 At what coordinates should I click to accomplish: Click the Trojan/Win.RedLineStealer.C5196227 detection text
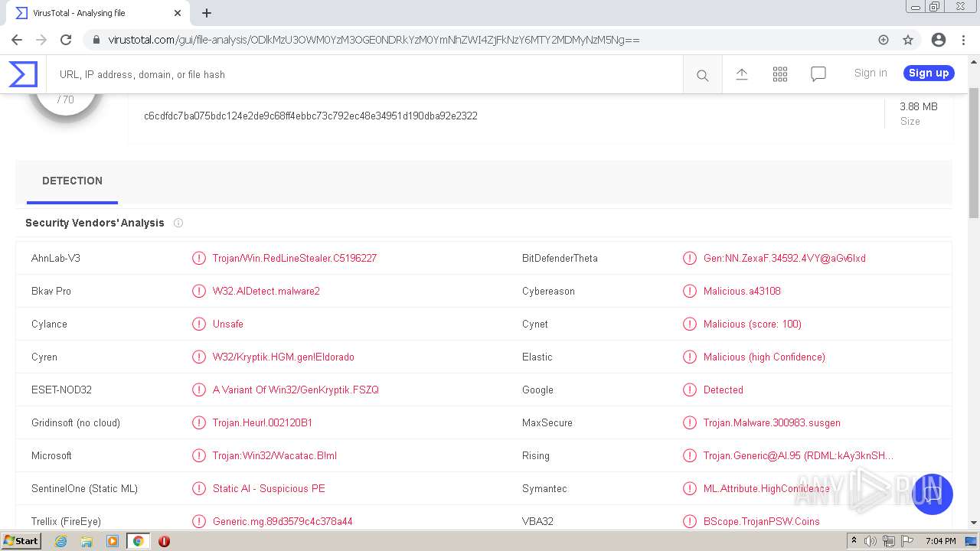click(x=295, y=258)
